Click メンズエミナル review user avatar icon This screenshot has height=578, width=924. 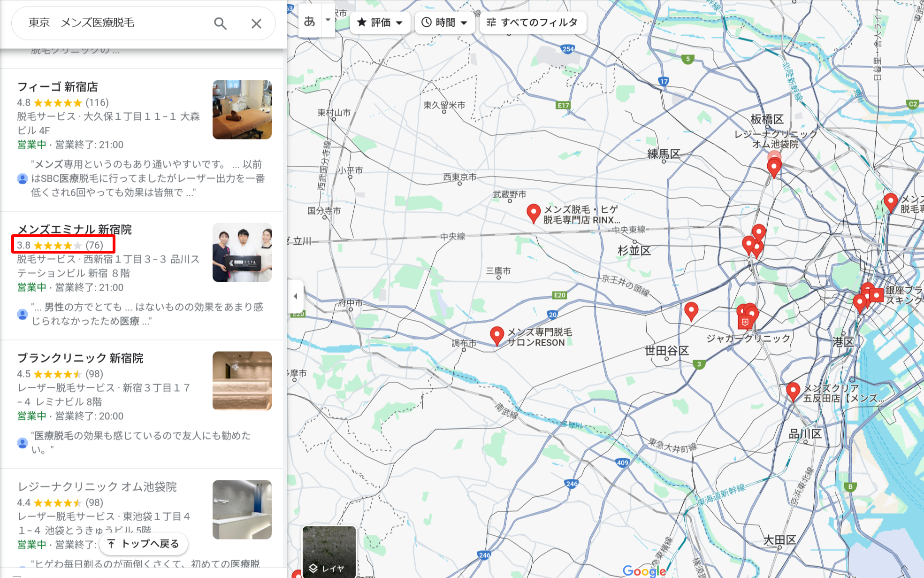(23, 314)
